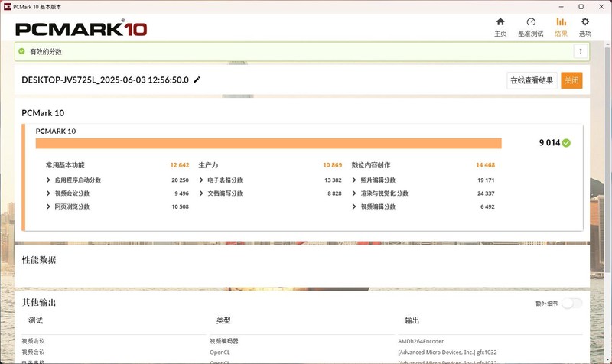Click the value 24 337

(486, 193)
